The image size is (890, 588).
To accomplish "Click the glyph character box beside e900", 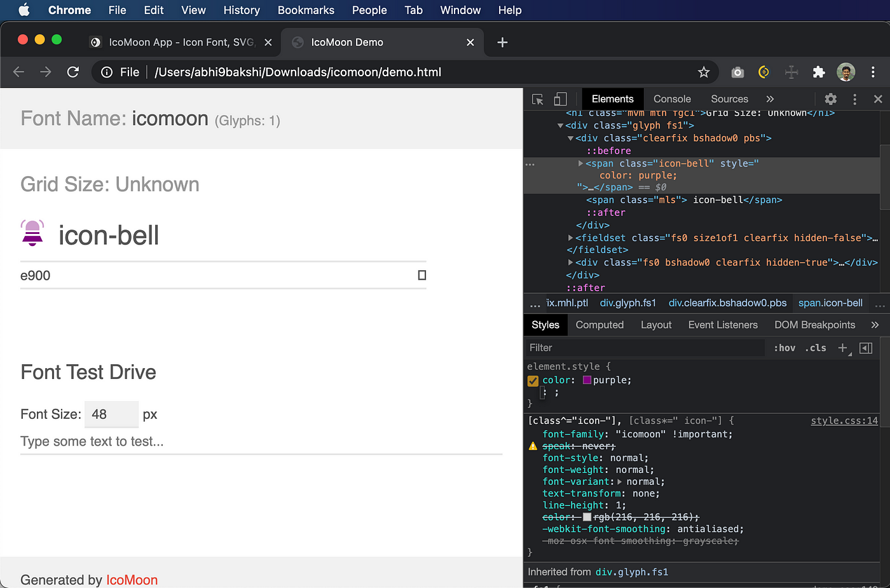I will pyautogui.click(x=421, y=275).
